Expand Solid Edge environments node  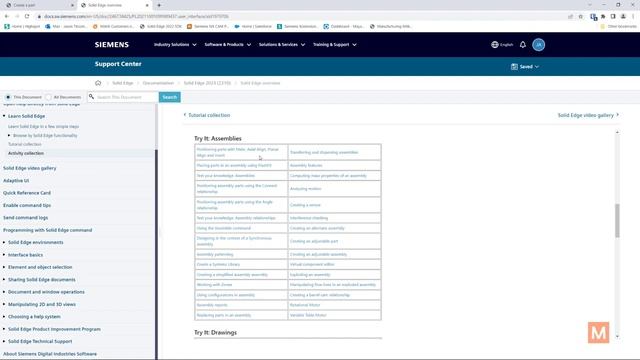point(4,242)
